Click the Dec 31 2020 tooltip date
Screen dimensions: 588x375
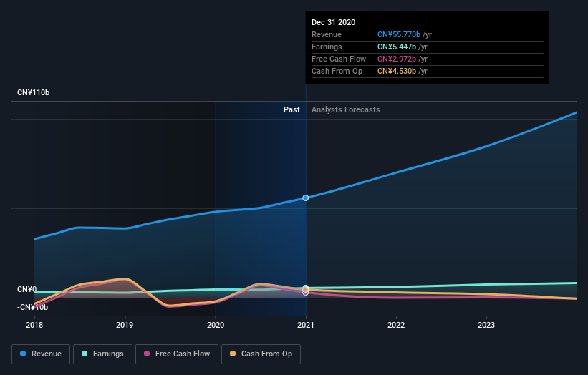click(333, 22)
